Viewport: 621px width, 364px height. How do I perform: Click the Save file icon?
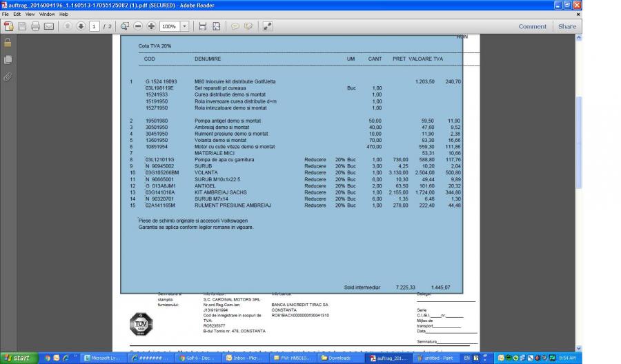click(x=22, y=26)
